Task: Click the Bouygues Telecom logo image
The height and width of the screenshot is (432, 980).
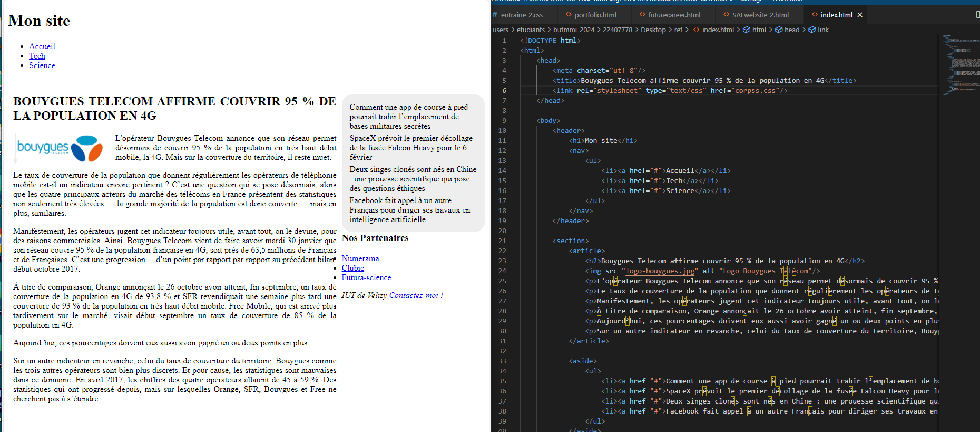Action: click(60, 148)
